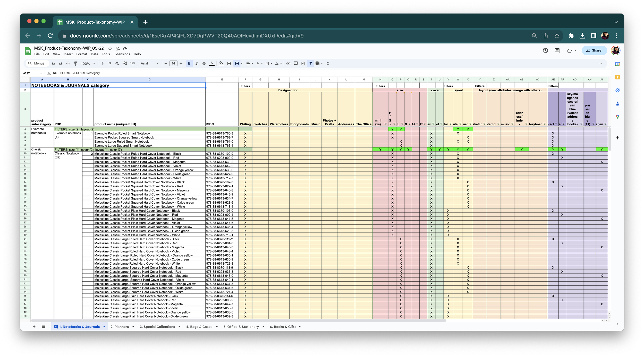This screenshot has width=644, height=357.
Task: Click the Functions sigma icon
Action: (328, 63)
